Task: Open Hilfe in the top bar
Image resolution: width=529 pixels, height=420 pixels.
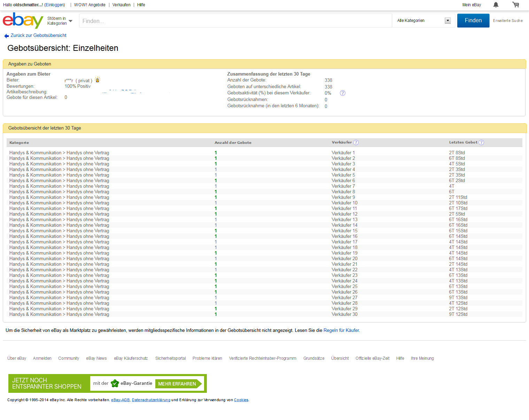Action: (x=141, y=5)
